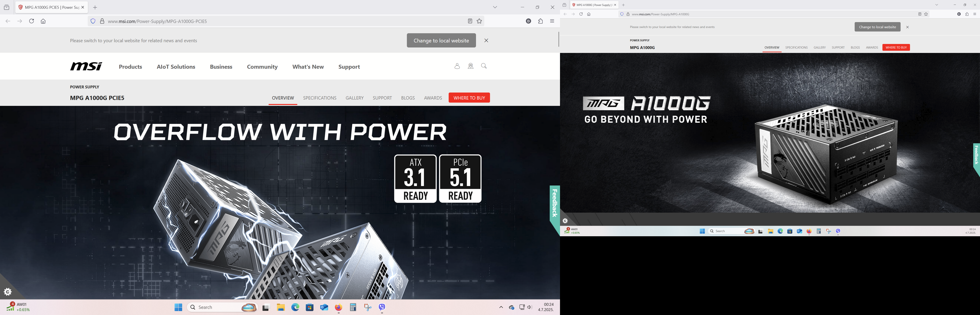The width and height of the screenshot is (980, 315).
Task: Select SPECIFICATIONS tab in right window
Action: pyautogui.click(x=796, y=47)
